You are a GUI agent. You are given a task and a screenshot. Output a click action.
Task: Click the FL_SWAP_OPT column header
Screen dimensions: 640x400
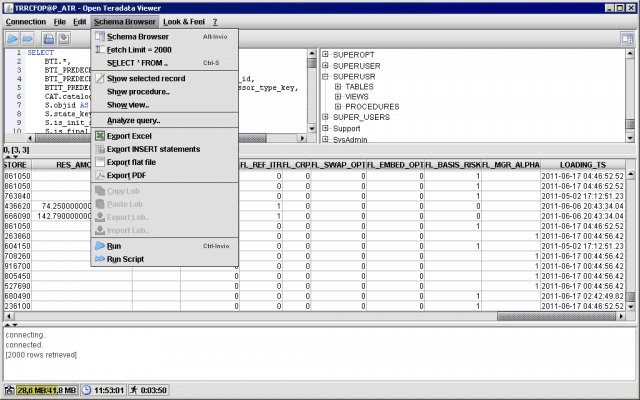(338, 165)
